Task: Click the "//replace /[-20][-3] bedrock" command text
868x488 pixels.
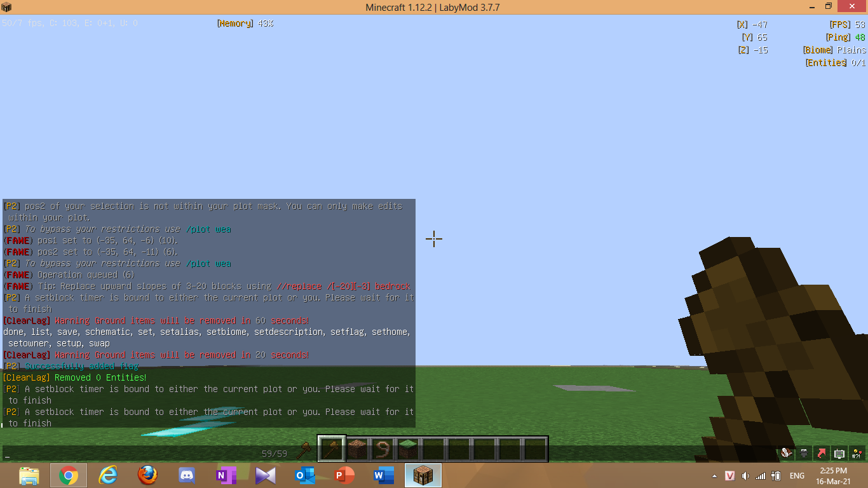Action: (344, 287)
